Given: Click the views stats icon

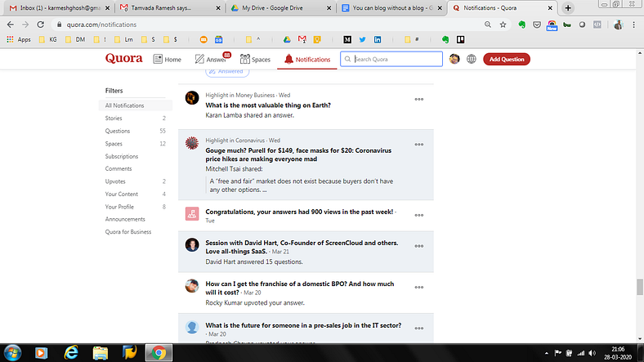Looking at the screenshot, I should click(192, 214).
